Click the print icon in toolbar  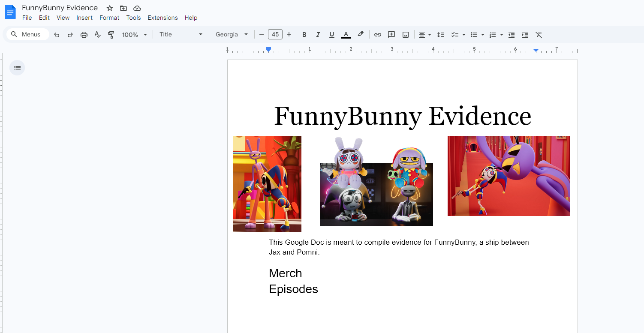point(84,35)
